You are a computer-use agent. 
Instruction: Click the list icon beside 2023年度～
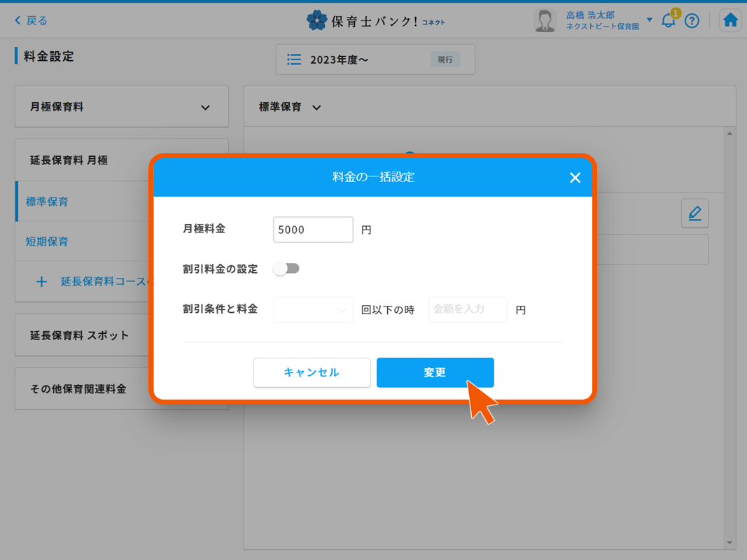(x=293, y=59)
